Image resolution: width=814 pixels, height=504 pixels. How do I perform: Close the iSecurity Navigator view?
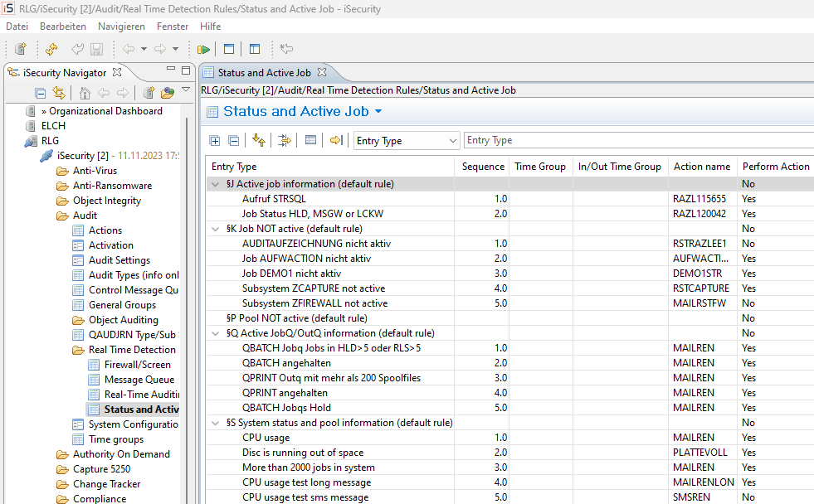point(117,72)
